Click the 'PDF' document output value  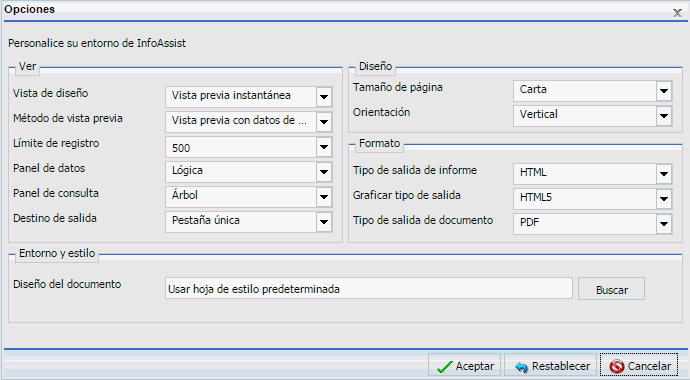(x=585, y=224)
